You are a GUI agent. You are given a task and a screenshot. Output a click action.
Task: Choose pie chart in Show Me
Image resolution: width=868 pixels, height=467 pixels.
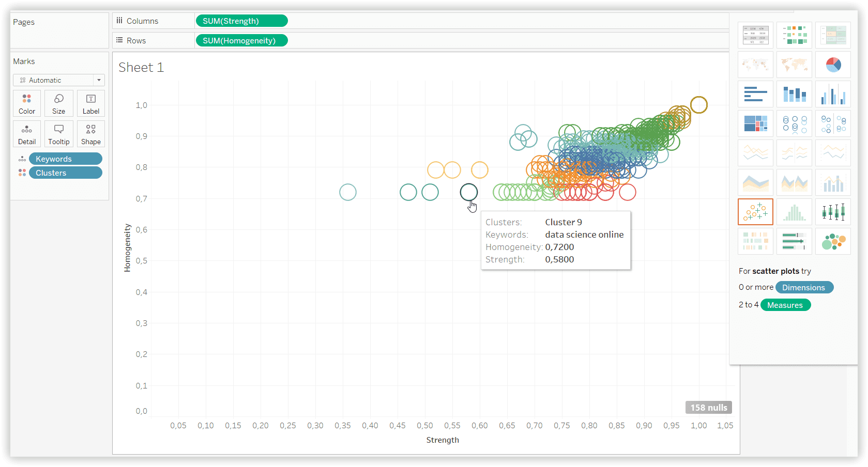pos(833,65)
